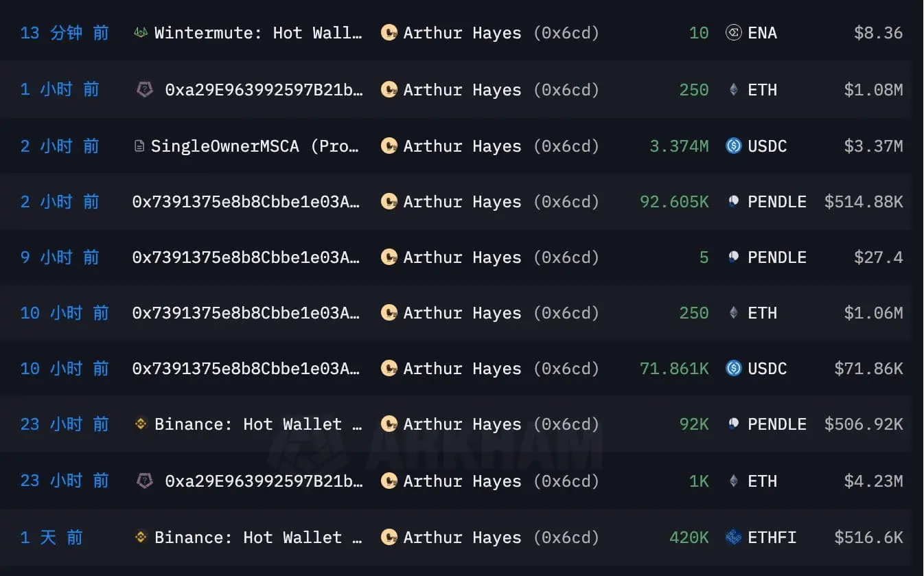Click the ETH icon in the 1K row
The image size is (924, 576).
click(x=733, y=481)
